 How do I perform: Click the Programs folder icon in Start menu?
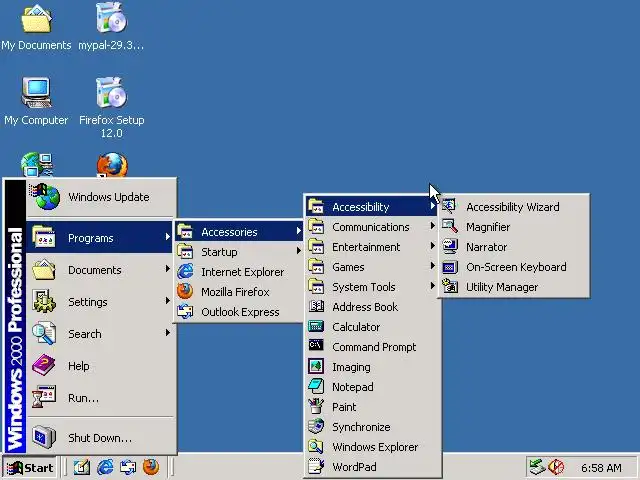coord(44,237)
